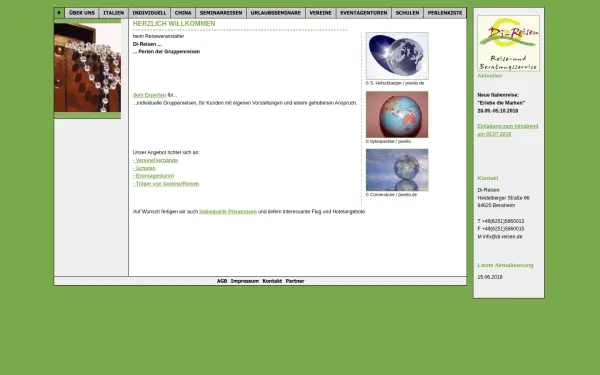Open the Vereine/Verbände link

[155, 160]
